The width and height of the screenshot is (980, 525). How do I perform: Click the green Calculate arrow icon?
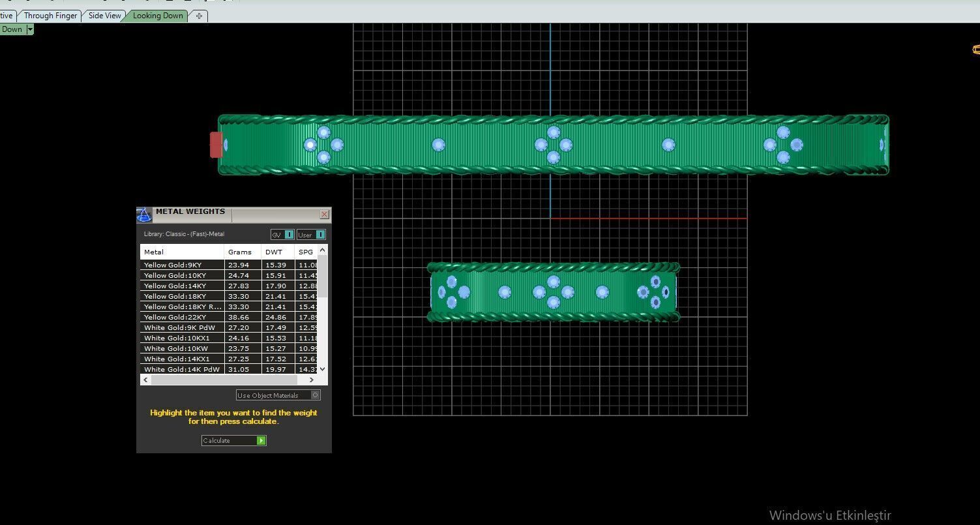(x=261, y=441)
